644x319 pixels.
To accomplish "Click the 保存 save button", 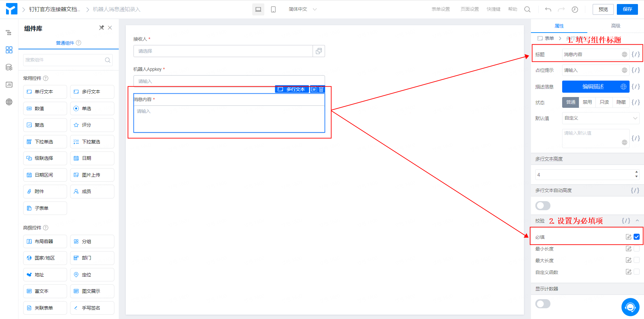I will coord(627,9).
